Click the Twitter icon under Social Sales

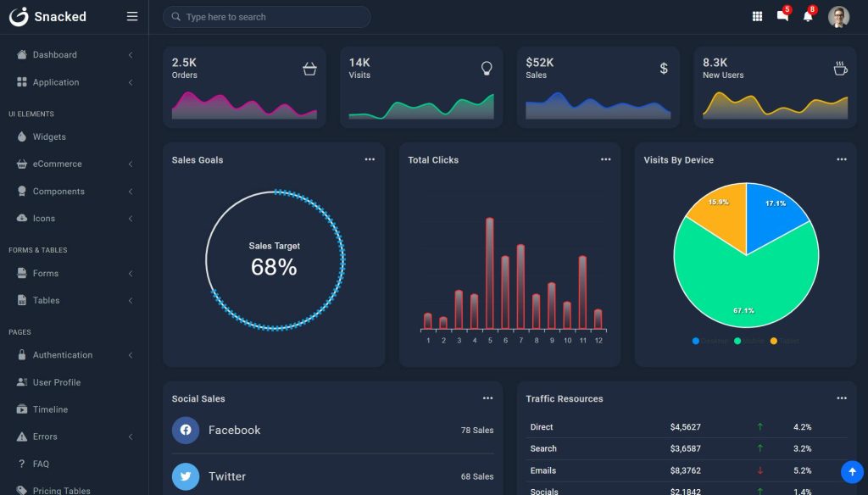pos(186,476)
